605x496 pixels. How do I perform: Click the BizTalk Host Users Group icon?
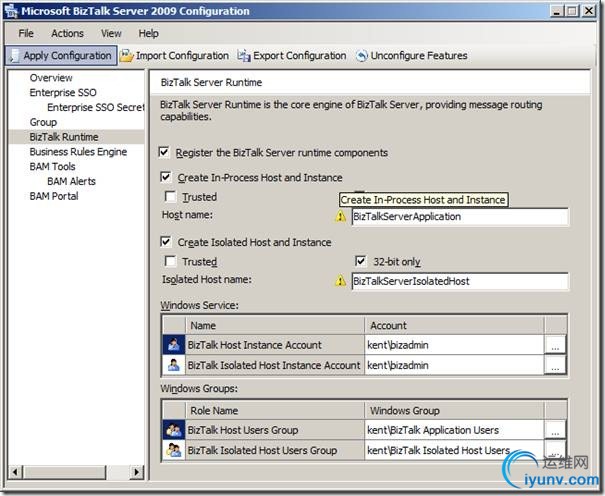(x=174, y=430)
